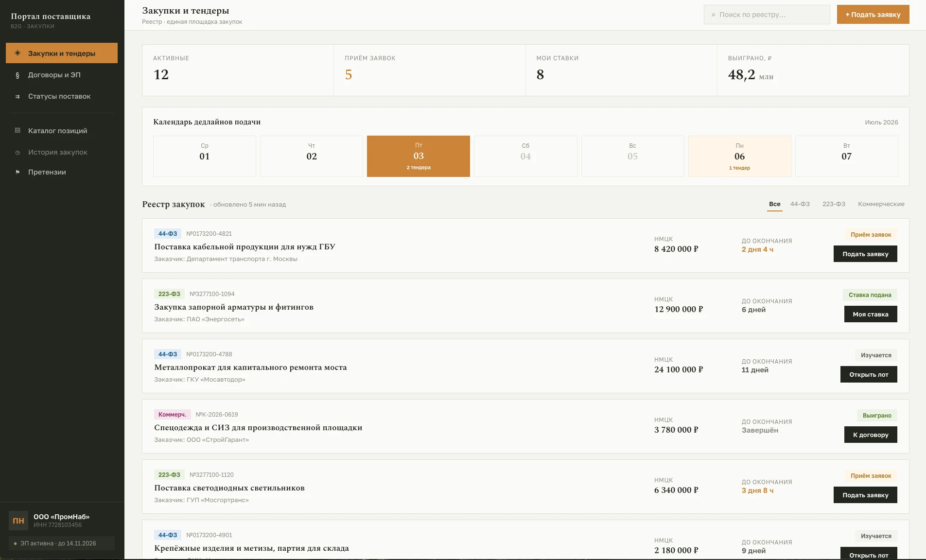Image resolution: width=926 pixels, height=560 pixels.
Task: Switch to the 44-ФЗ filter tab
Action: [800, 204]
